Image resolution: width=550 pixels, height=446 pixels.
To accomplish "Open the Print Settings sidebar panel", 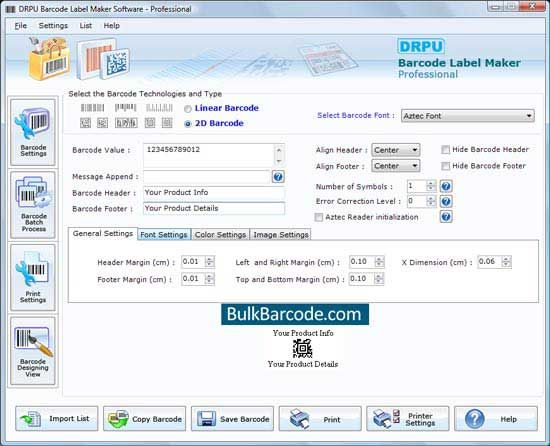I will coord(33,277).
